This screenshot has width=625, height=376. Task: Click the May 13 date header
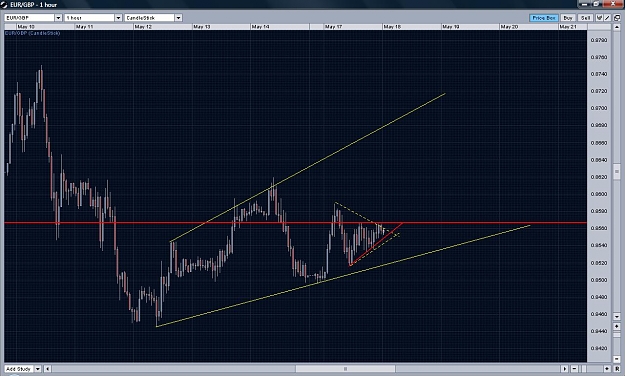(x=202, y=27)
